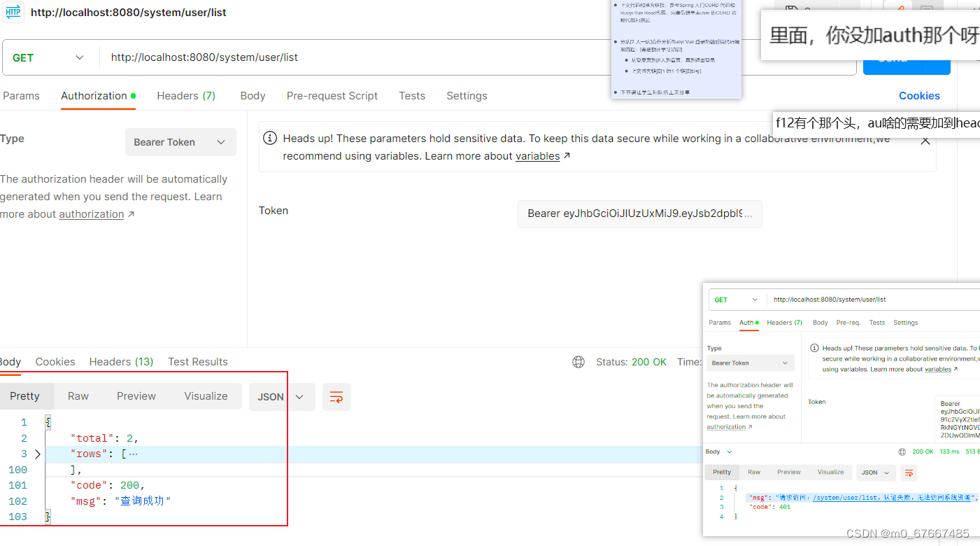Dismiss the Heads up banner with the X

(925, 139)
